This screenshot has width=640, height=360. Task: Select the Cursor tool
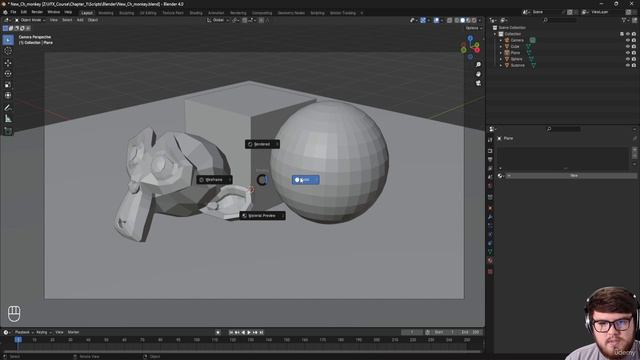[x=8, y=51]
